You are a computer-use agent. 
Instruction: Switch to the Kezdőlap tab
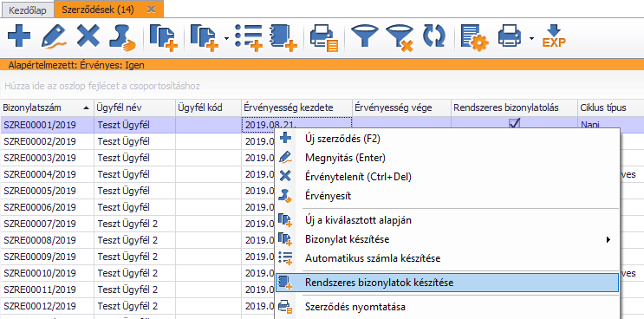click(x=28, y=10)
